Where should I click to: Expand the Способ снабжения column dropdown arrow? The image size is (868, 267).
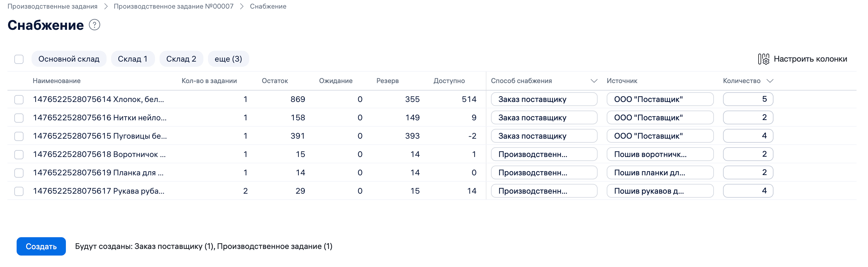[x=594, y=81]
